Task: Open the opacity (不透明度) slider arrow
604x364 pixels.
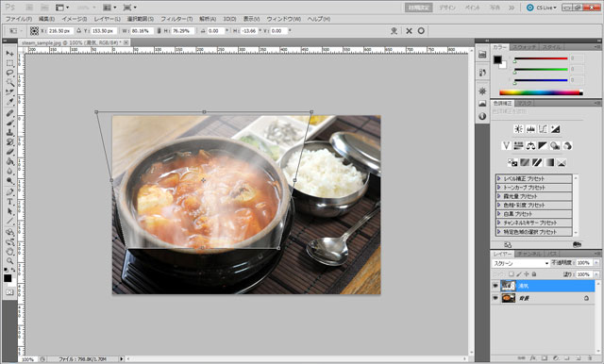Action: tap(596, 263)
